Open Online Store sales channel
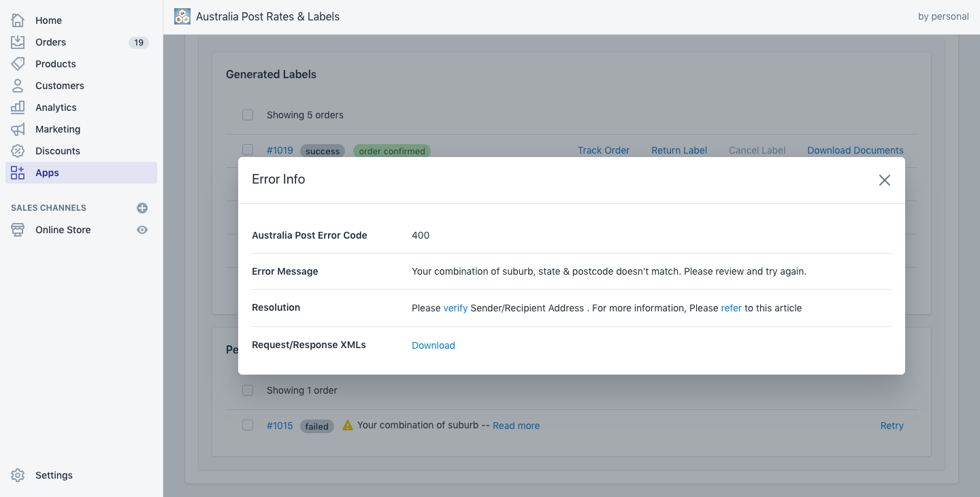Image resolution: width=980 pixels, height=497 pixels. 63,230
